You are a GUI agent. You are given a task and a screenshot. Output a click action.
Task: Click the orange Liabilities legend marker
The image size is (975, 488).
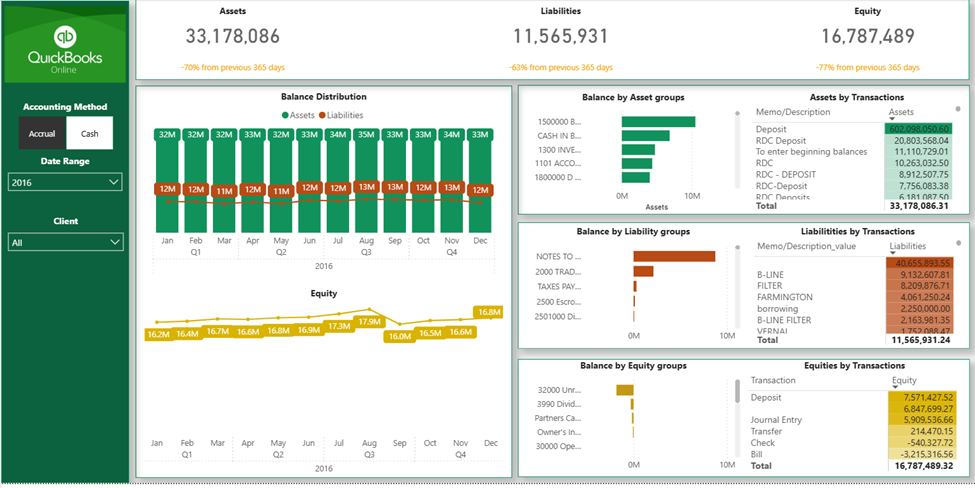click(322, 115)
